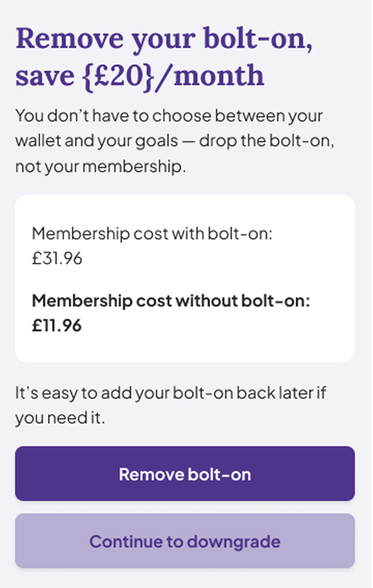Click the 'you need it.' text line
The height and width of the screenshot is (588, 373).
click(60, 418)
